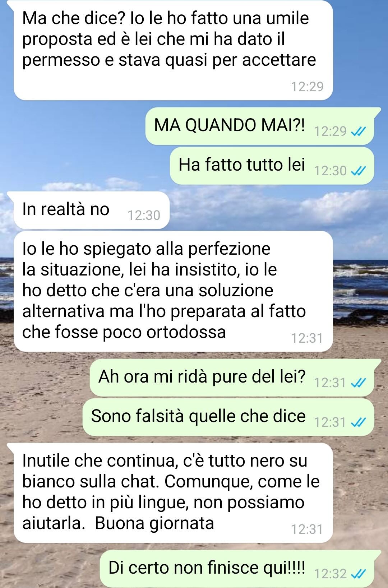This screenshot has height=588, width=388.
Task: Tap the 12:31 timestamp after 'Buona giornata'
Action: pyautogui.click(x=307, y=529)
